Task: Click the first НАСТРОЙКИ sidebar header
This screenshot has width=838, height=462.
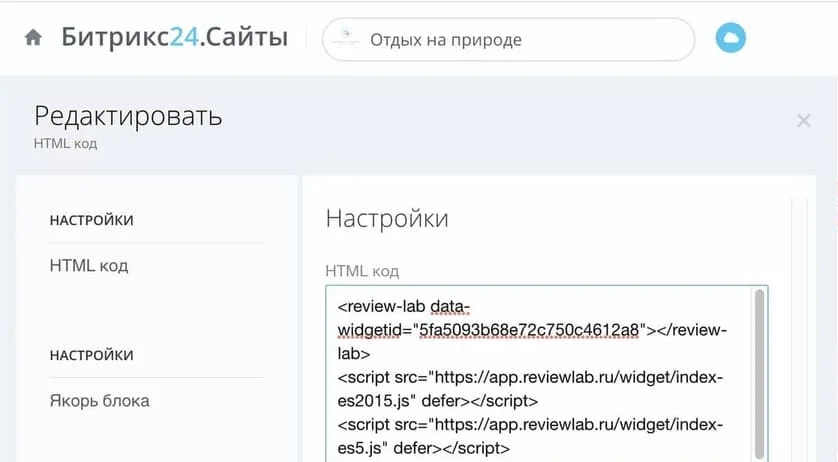Action: [91, 220]
